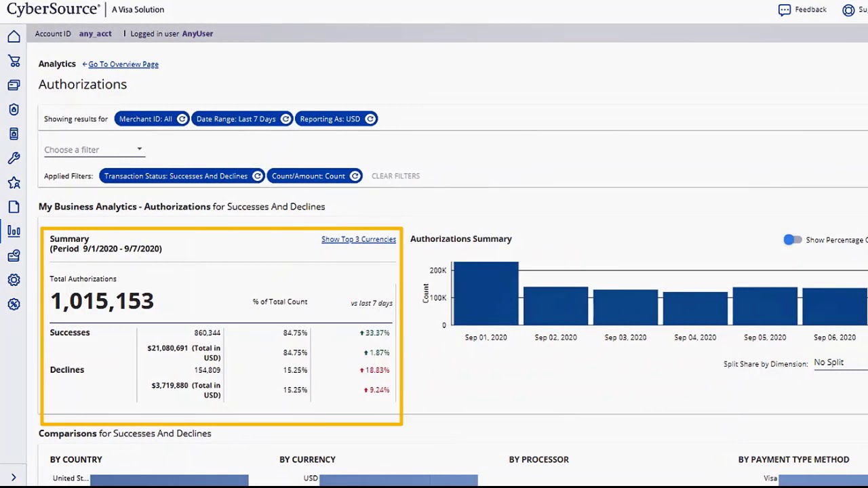868x488 pixels.
Task: Click the BY PAYMENT TYPE METHOD heading
Action: point(793,460)
